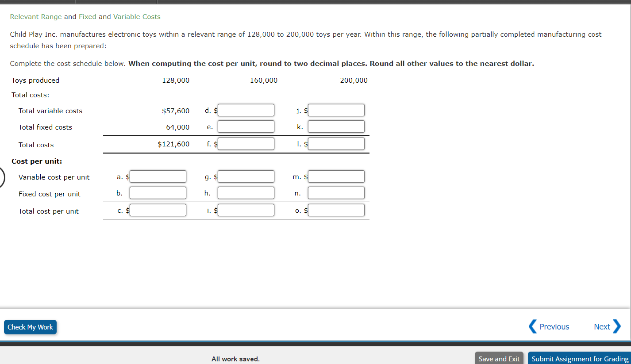Viewport: 631px width, 364px height.
Task: Click the Next chevron arrow icon
Action: pyautogui.click(x=618, y=326)
